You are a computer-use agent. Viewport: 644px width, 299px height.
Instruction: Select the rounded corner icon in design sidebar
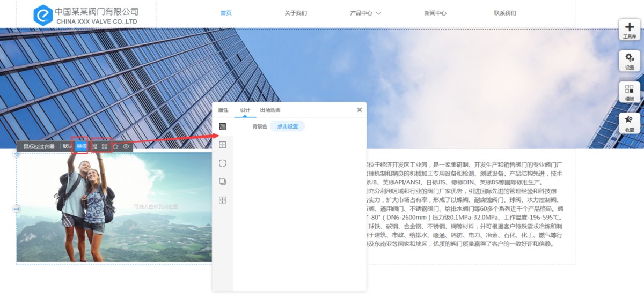tap(222, 163)
